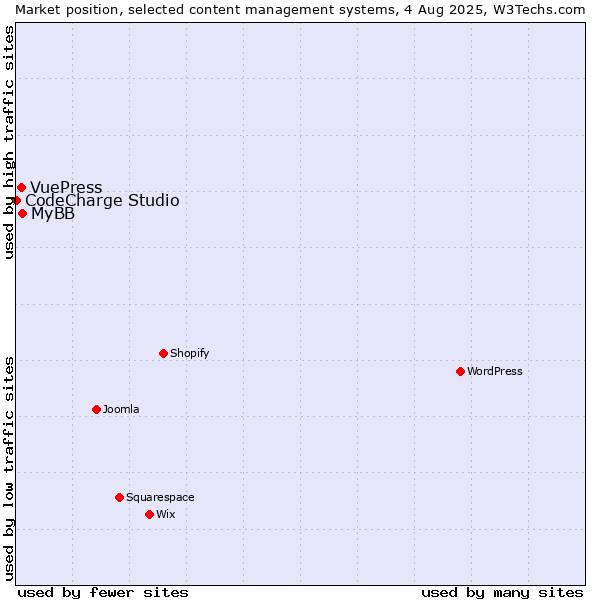The image size is (600, 600).
Task: Click the red VuePress data point
Action: click(x=21, y=188)
